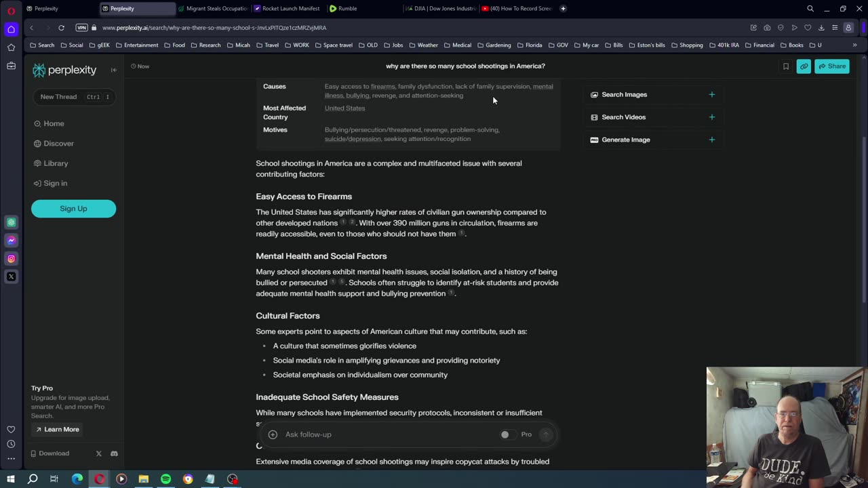Bookmark this Perplexity thread
868x488 pixels.
click(786, 66)
